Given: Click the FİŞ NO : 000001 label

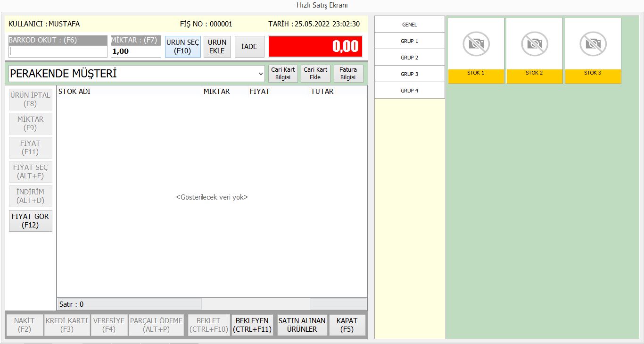Looking at the screenshot, I should point(206,24).
